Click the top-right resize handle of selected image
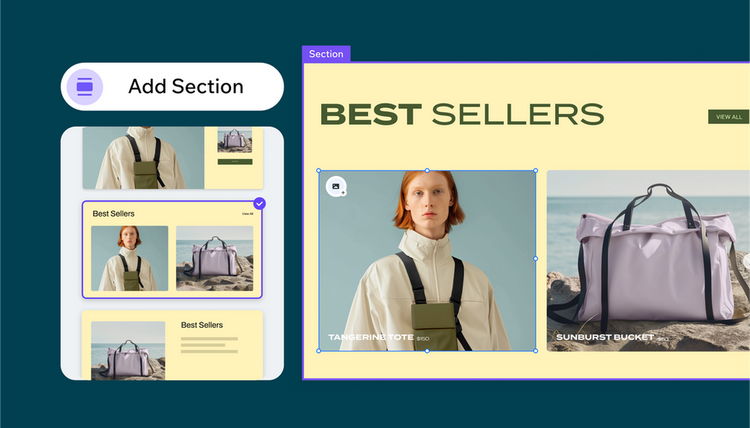The image size is (750, 428). [x=536, y=170]
